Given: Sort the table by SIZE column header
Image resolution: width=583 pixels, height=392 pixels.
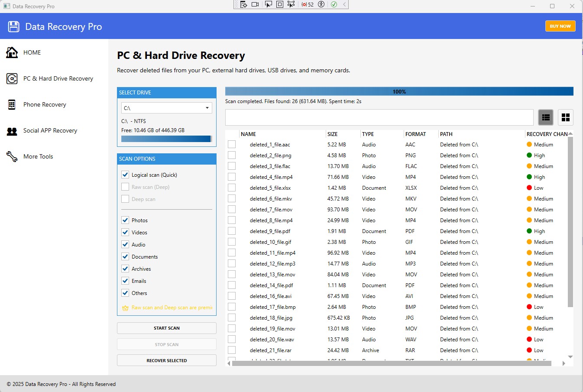Looking at the screenshot, I should click(x=343, y=134).
